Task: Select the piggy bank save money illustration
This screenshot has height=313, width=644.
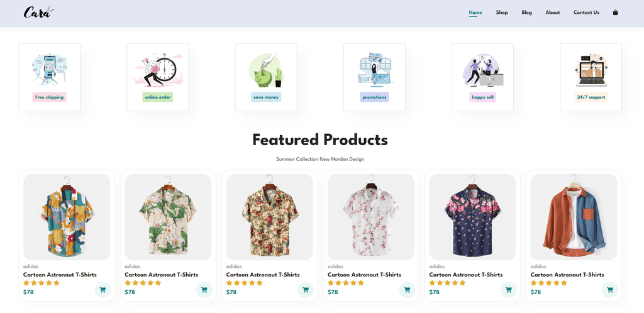Action: (x=266, y=70)
